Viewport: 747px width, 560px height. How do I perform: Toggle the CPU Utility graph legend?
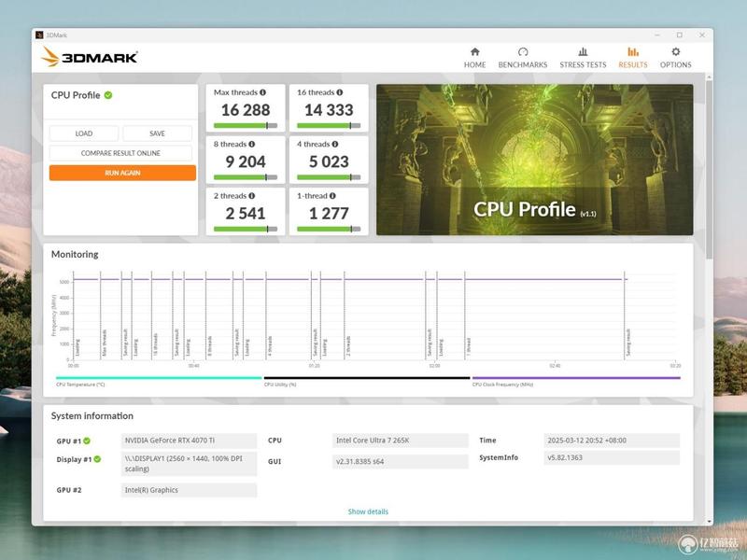click(x=367, y=381)
